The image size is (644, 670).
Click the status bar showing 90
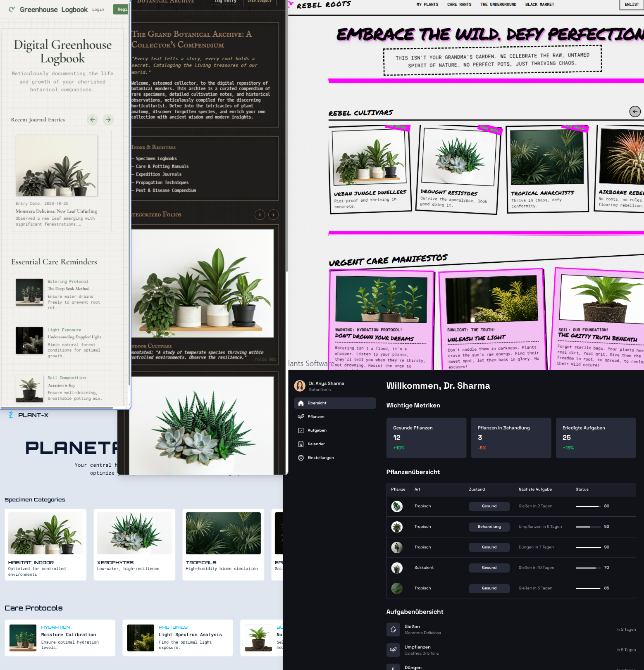point(588,547)
